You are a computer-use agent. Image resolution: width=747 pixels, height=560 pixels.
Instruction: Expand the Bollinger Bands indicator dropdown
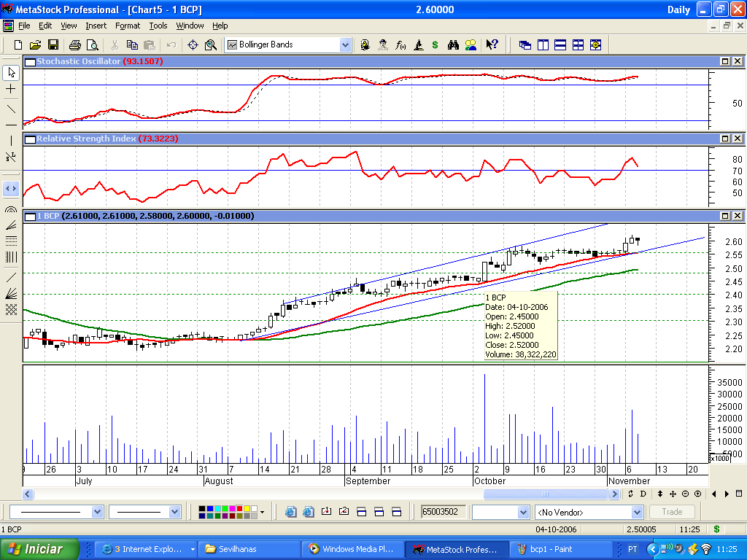345,44
